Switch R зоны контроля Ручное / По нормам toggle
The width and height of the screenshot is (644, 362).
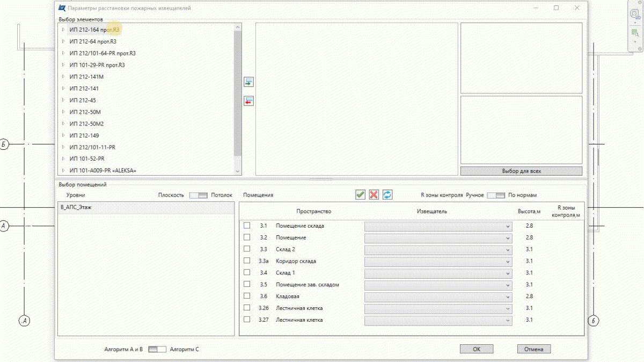point(495,196)
